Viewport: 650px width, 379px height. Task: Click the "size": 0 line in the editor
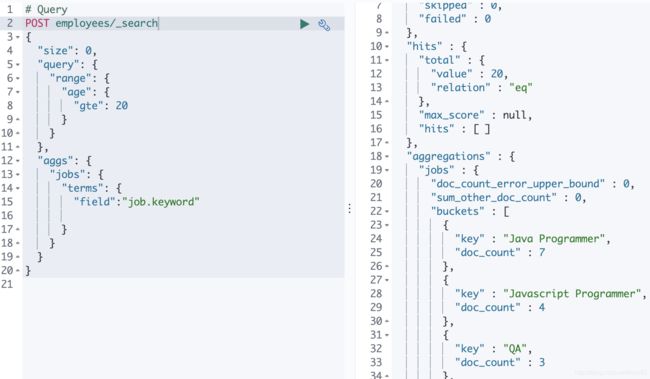pos(67,51)
